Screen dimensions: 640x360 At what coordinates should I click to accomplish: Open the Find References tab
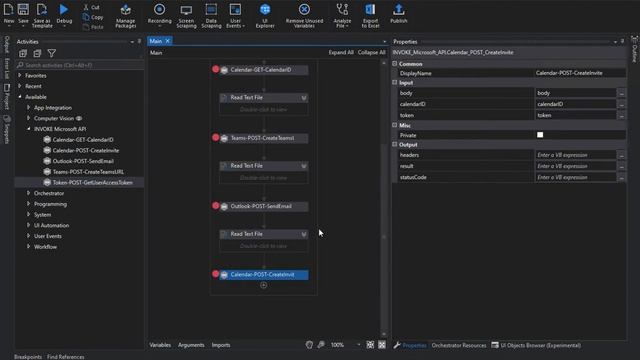[x=65, y=357]
